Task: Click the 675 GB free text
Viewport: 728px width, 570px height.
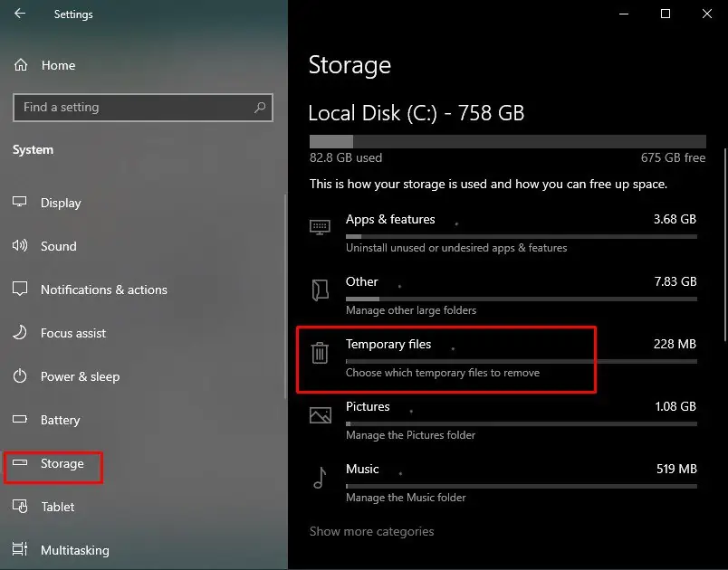Action: point(673,157)
